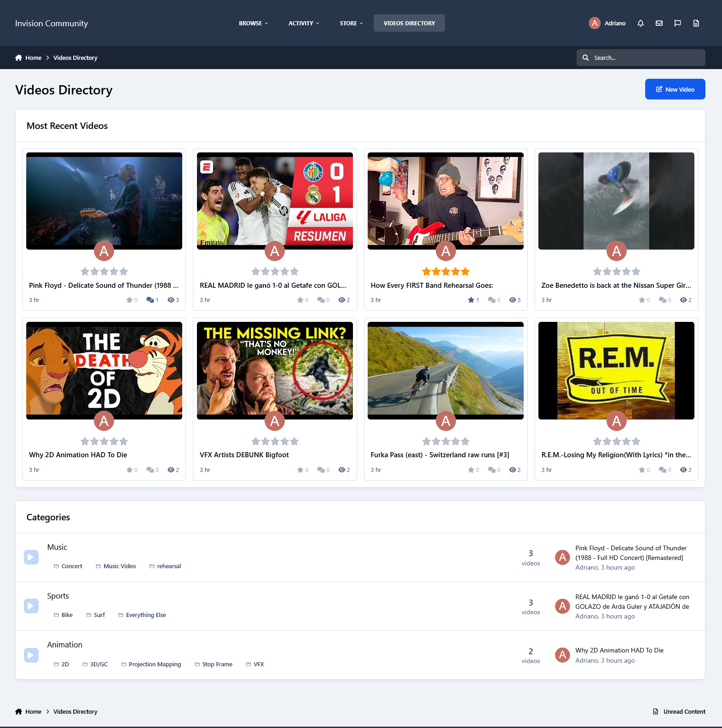Click author avatar on Band Rehearsal card
The width and height of the screenshot is (722, 728).
tap(445, 251)
